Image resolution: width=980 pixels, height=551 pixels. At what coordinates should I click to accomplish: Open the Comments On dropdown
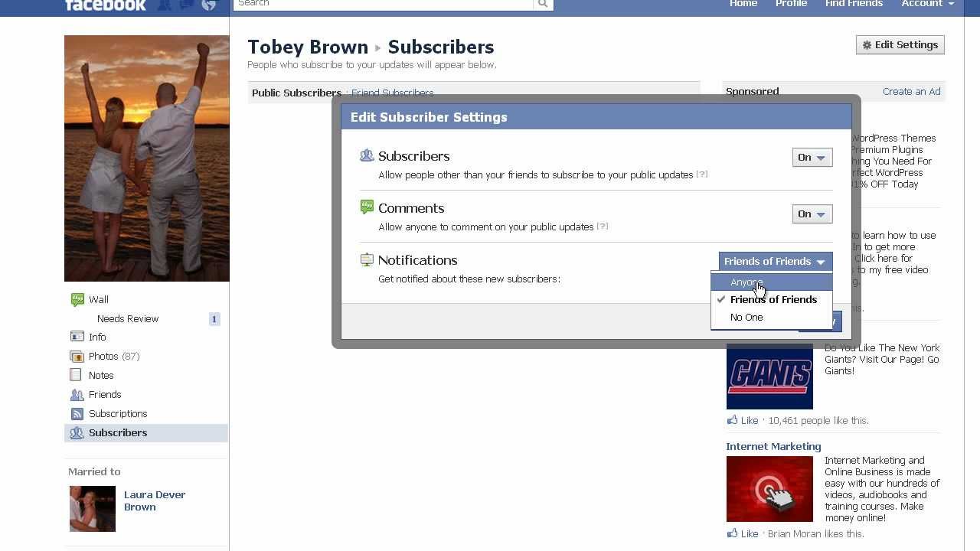pos(812,214)
